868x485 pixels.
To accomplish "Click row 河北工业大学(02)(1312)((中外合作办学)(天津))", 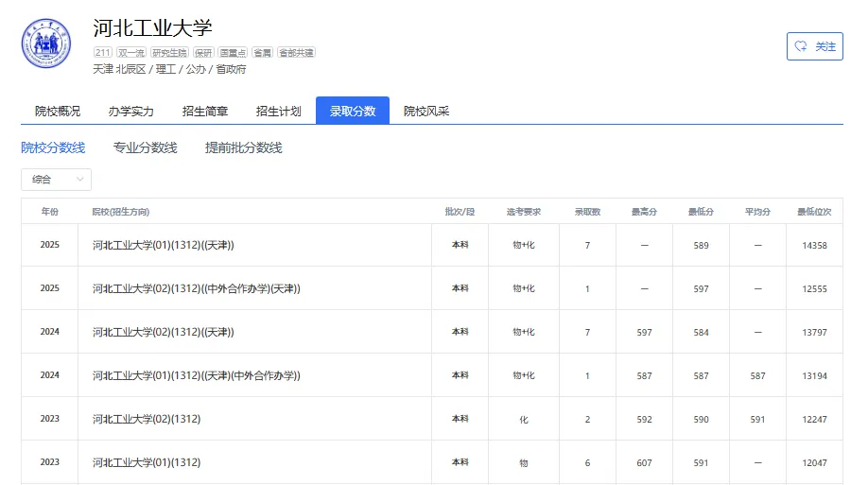I will point(432,288).
